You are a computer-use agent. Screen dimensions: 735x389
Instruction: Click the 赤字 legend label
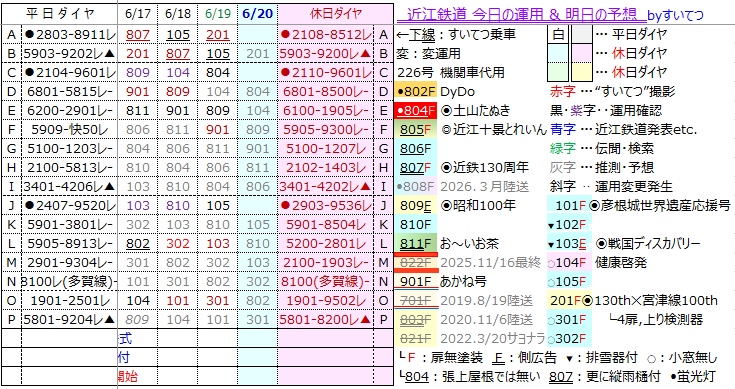point(562,91)
